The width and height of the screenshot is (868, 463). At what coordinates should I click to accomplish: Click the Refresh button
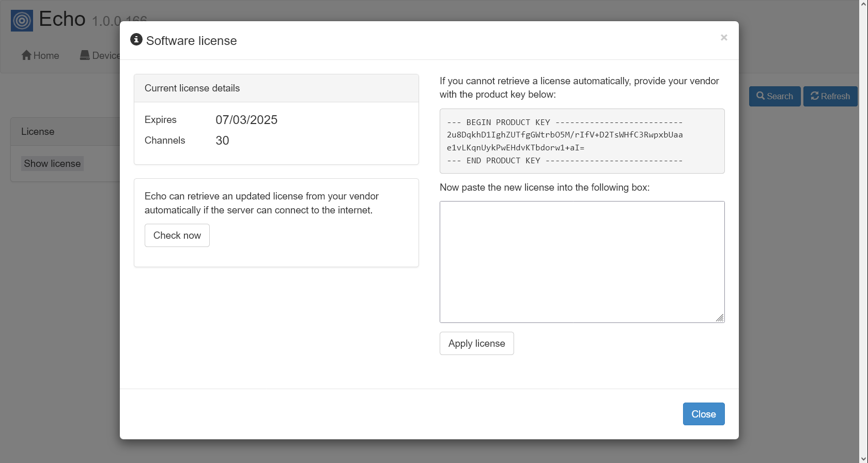coord(830,96)
